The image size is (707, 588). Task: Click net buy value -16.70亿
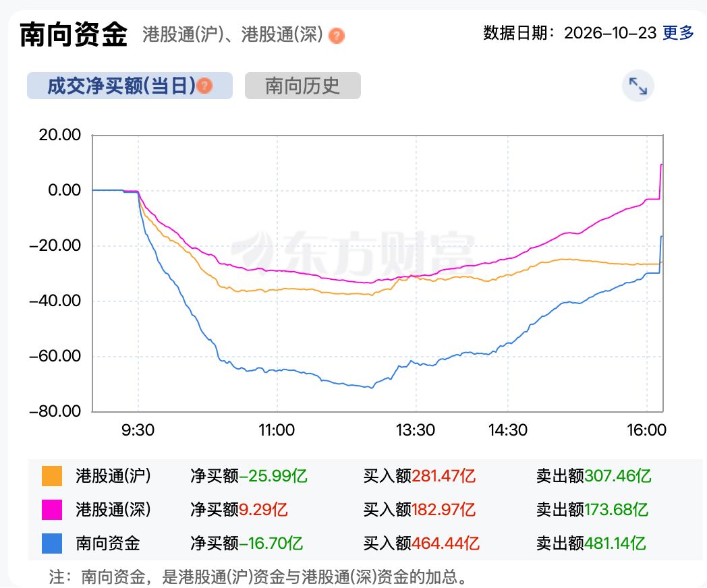[271, 543]
